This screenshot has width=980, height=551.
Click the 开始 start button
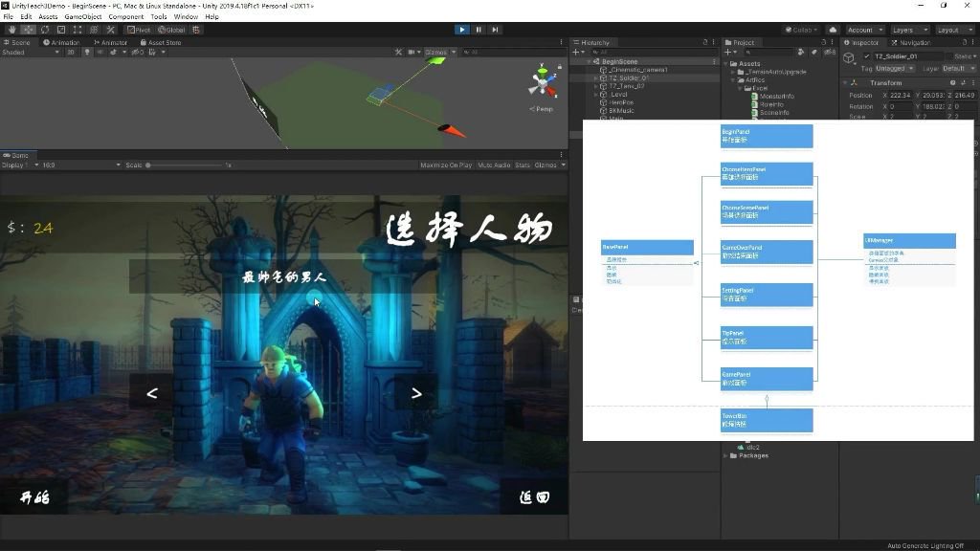pyautogui.click(x=35, y=497)
